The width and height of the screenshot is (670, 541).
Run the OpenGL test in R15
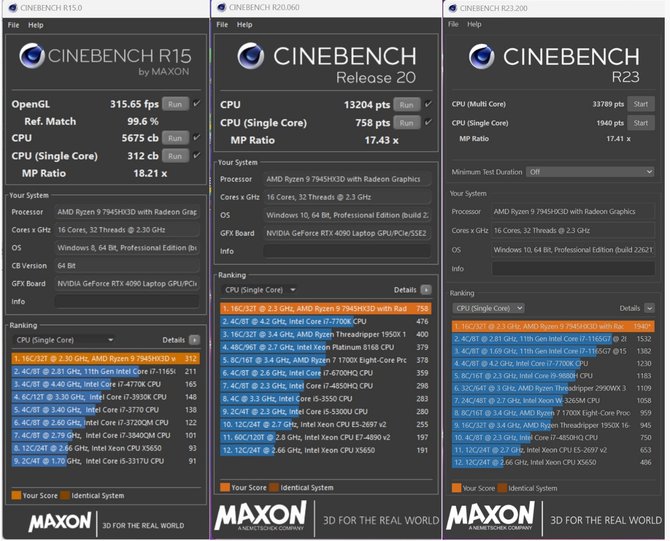click(175, 104)
